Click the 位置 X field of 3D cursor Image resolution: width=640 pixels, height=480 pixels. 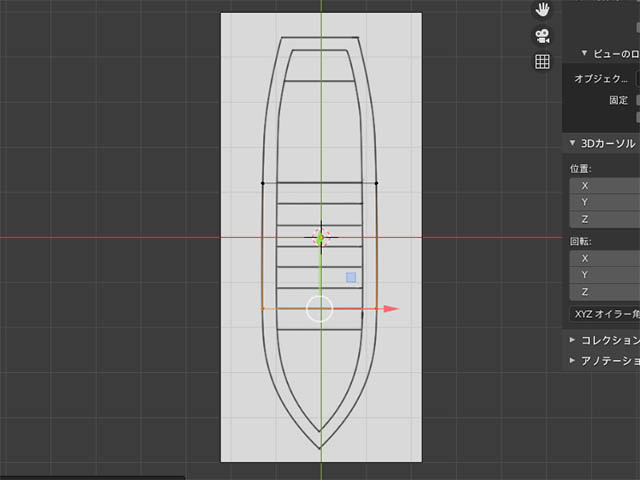tap(605, 186)
